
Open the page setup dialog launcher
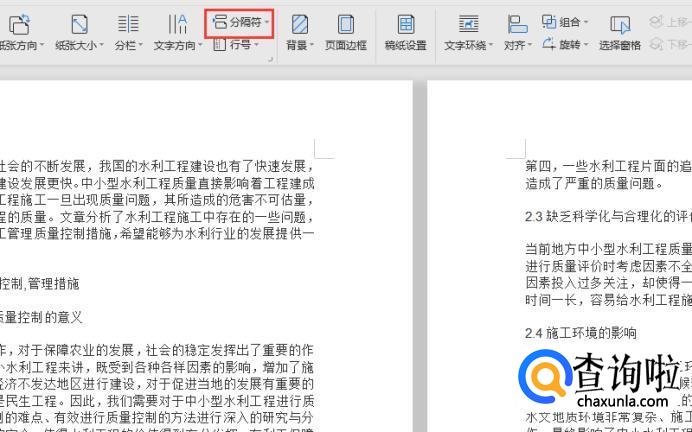271,59
